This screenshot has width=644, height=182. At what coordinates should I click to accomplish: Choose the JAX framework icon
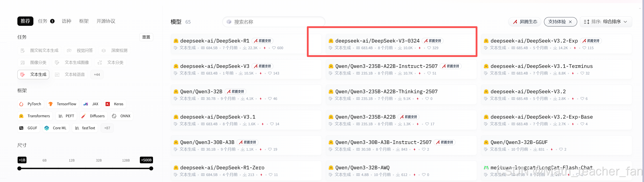coord(86,104)
